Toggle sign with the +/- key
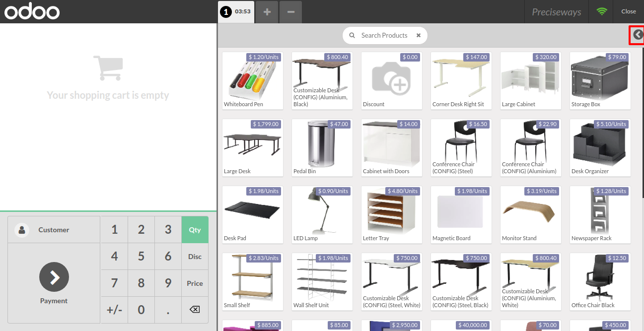The image size is (644, 331). 114,310
